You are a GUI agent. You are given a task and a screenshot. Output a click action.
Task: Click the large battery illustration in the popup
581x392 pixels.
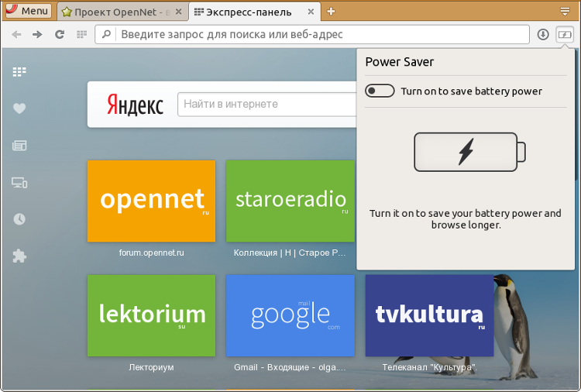point(469,152)
